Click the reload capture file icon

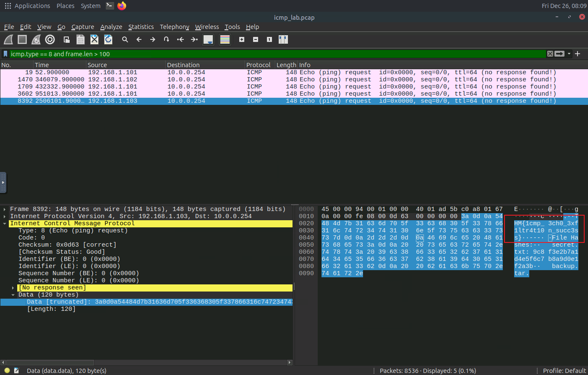[x=108, y=39]
